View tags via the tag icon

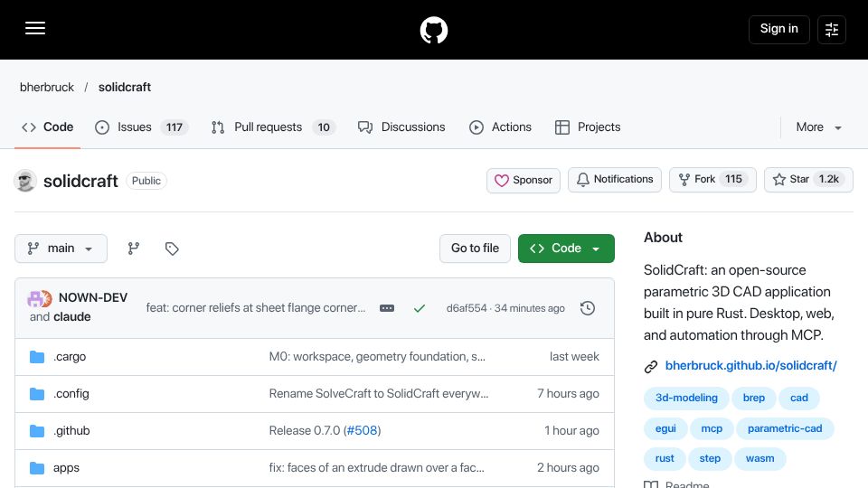(172, 249)
